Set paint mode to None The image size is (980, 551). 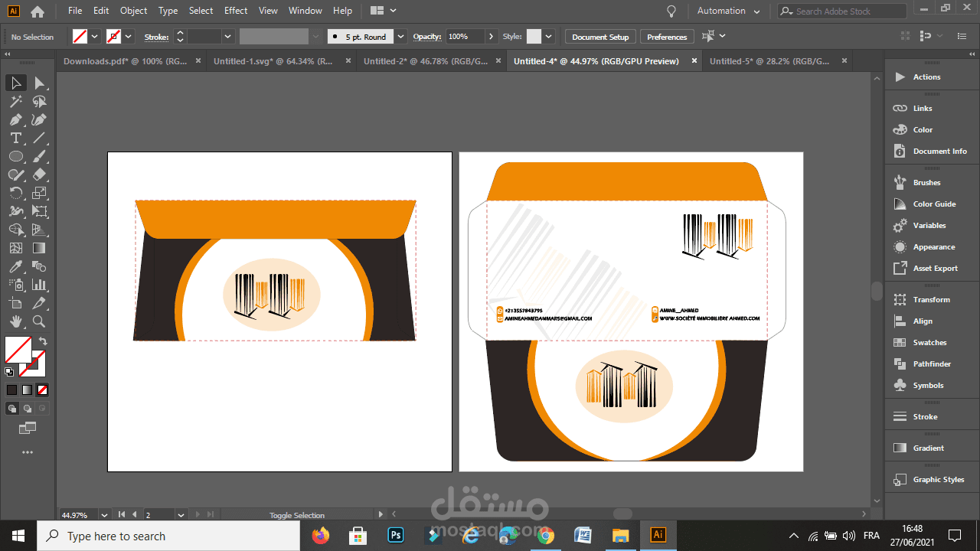(42, 390)
